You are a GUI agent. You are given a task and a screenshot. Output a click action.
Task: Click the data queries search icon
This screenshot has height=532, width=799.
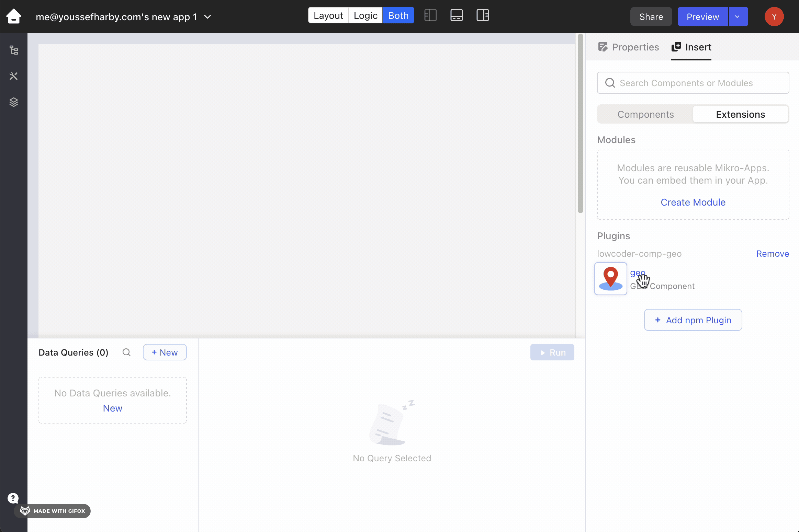126,352
